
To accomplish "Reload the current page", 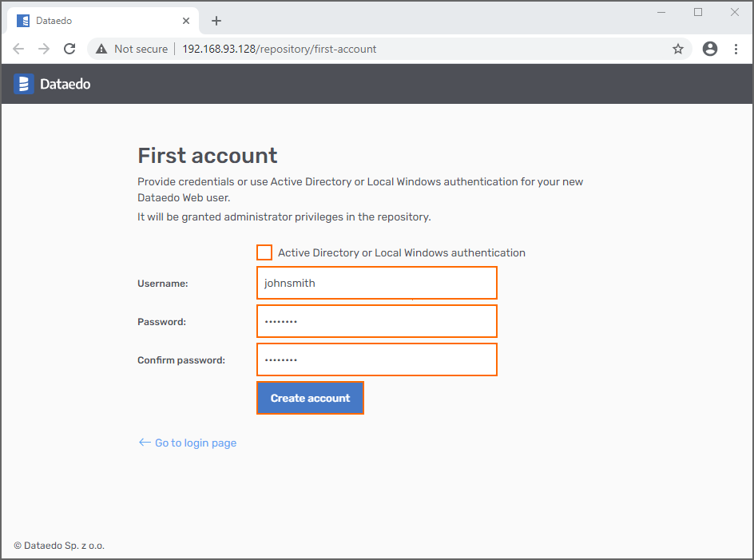I will coord(69,49).
